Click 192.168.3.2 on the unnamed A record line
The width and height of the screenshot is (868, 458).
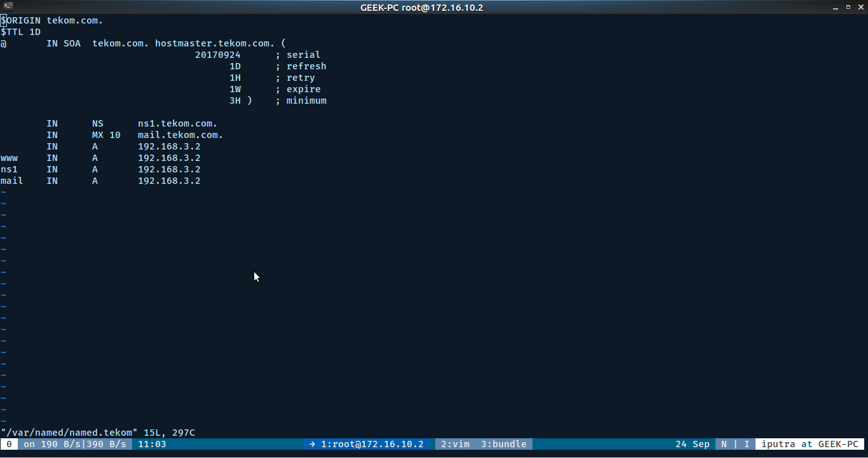169,146
